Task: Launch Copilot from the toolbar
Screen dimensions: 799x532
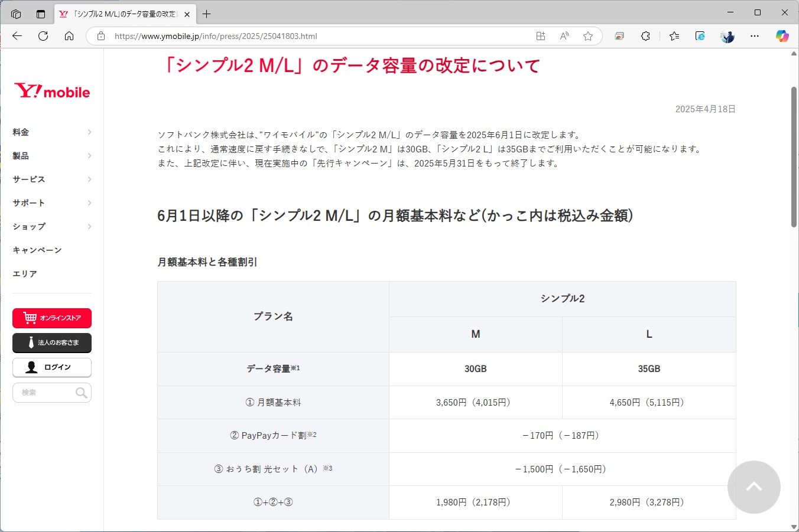Action: pos(781,35)
